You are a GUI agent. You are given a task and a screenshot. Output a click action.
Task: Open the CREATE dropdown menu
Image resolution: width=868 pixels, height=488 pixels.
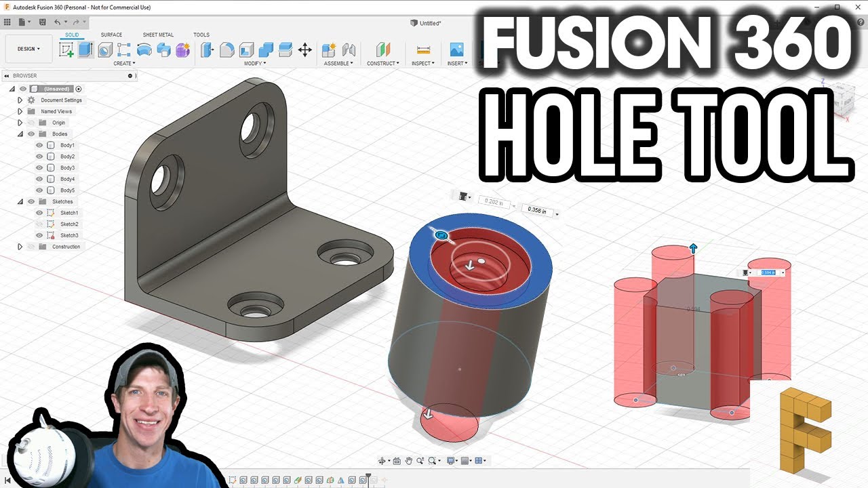124,63
